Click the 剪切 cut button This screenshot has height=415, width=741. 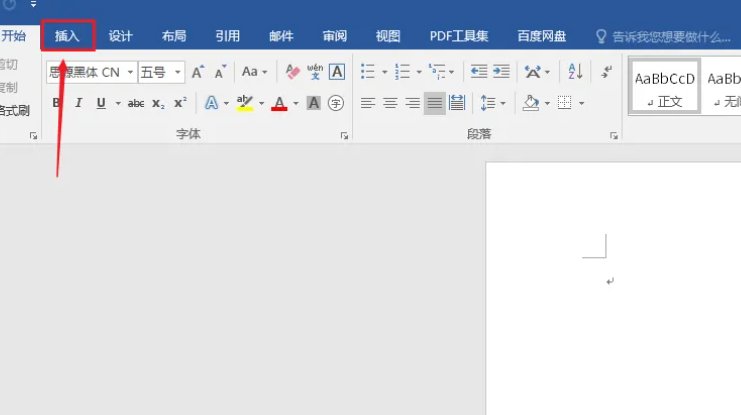[x=9, y=64]
